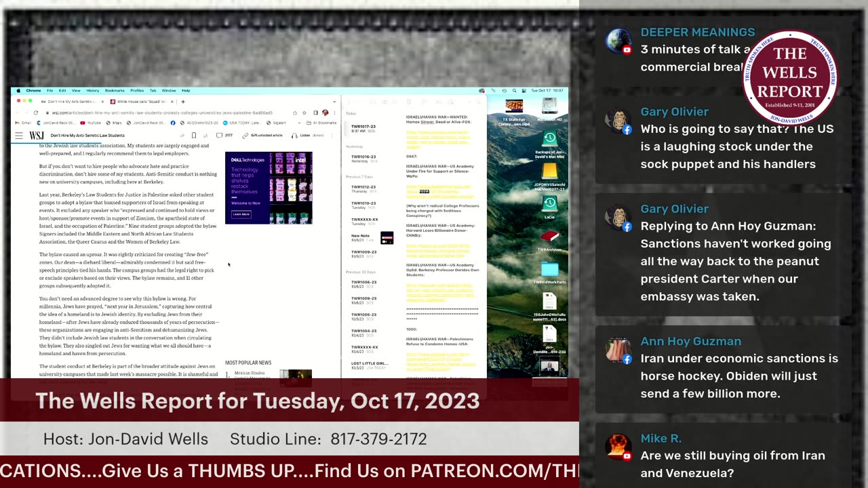Open Sigalert bookmark
The image size is (868, 488).
pos(277,123)
